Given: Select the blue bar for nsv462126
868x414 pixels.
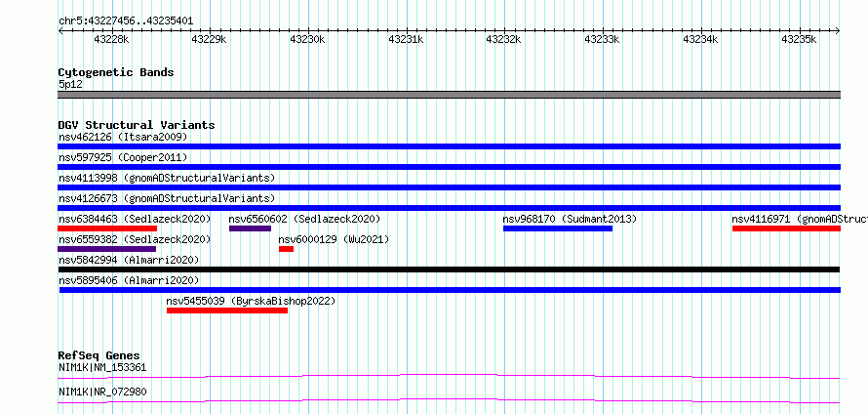Looking at the screenshot, I should tap(450, 146).
